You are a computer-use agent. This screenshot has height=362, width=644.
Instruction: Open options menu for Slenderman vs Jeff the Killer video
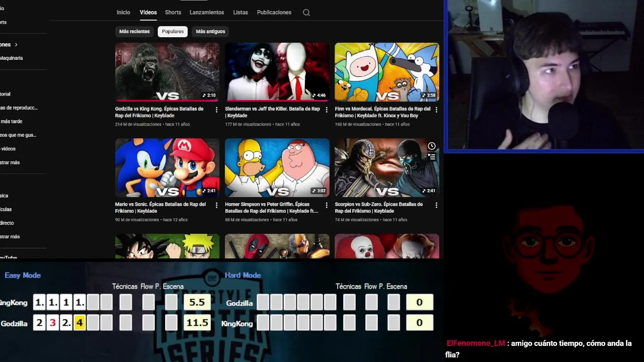click(x=327, y=110)
